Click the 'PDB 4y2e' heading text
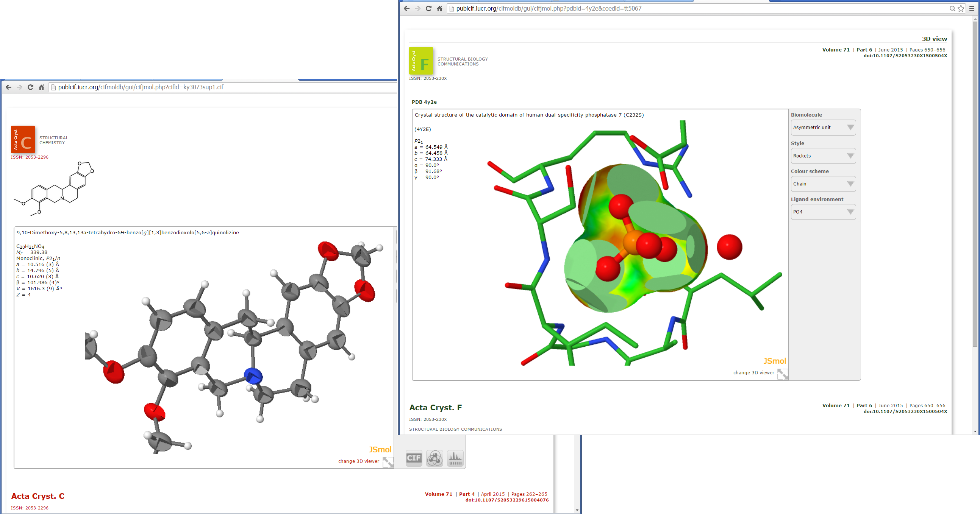 [x=424, y=102]
